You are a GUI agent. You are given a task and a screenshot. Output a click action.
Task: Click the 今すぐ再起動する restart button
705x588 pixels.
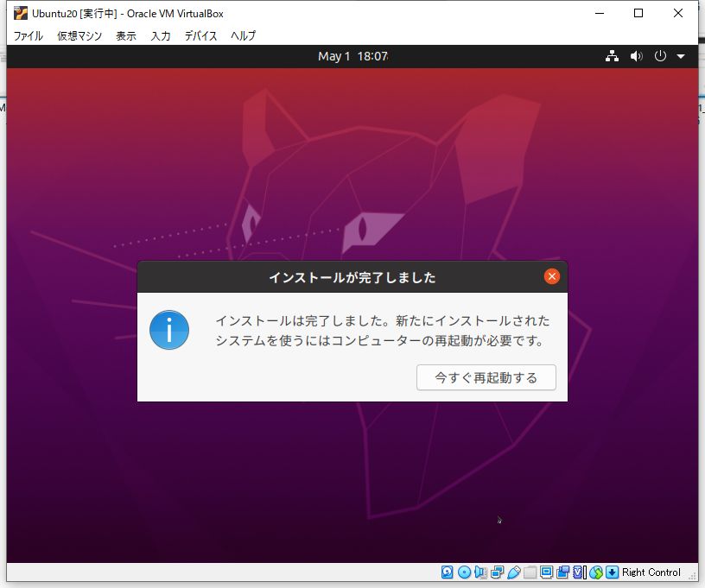click(486, 377)
